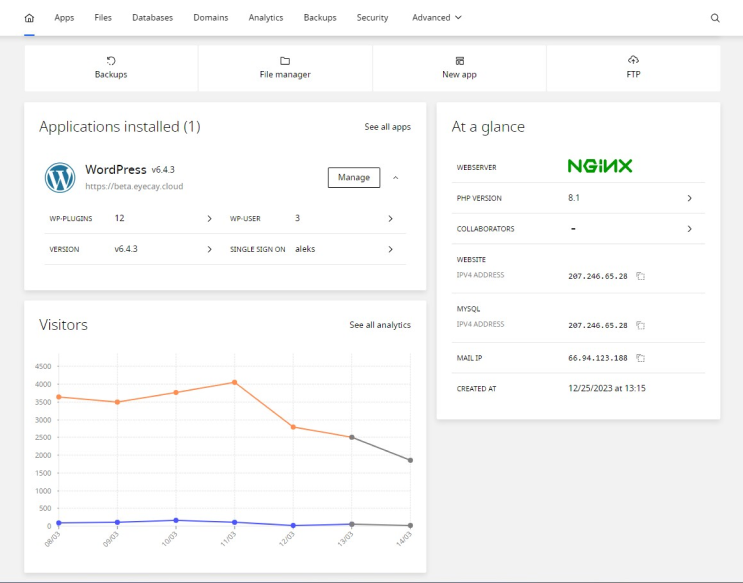Open Collaborators row arrow
Screen dimensions: 743x583
[x=689, y=229]
